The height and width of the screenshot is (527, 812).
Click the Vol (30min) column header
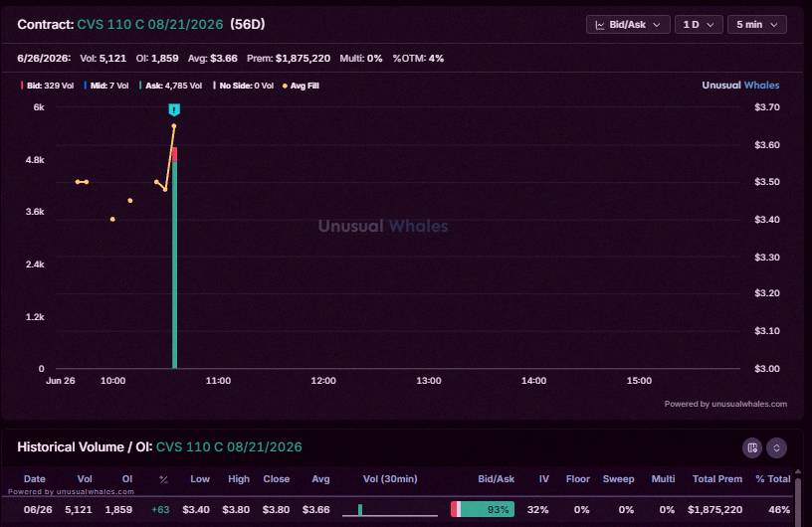(x=390, y=479)
